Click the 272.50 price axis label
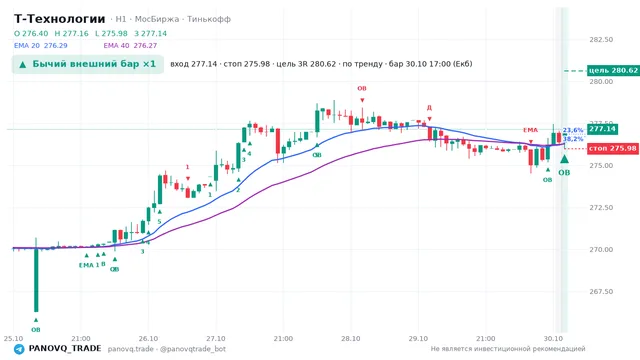Image resolution: width=640 pixels, height=360 pixels. coord(601,208)
